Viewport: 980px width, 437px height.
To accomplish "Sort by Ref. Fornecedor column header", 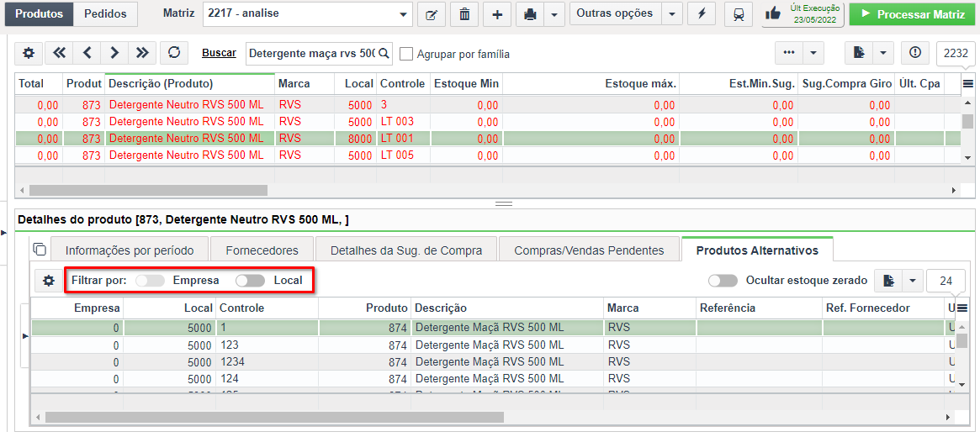I will click(x=884, y=308).
